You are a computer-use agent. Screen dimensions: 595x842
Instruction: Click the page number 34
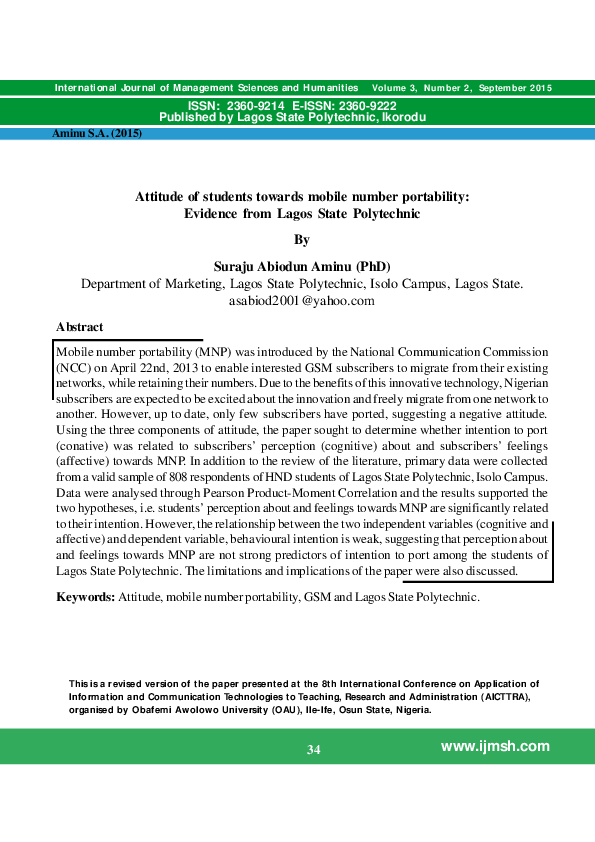[314, 750]
